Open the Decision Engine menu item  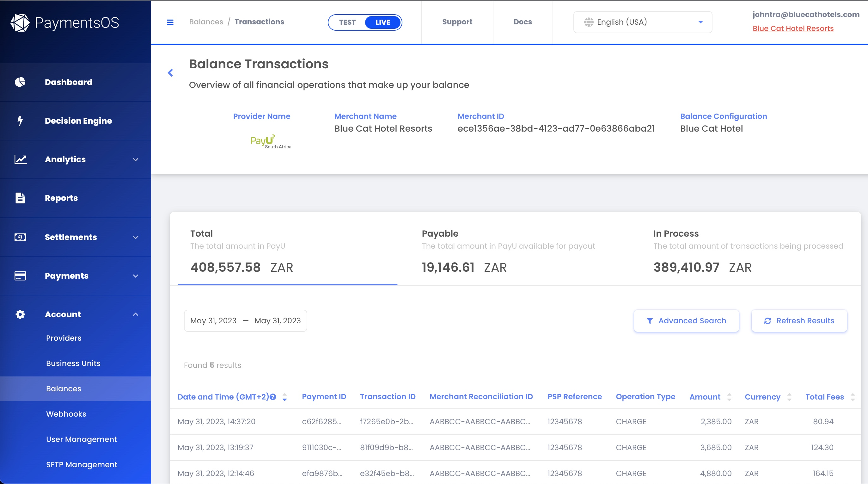(76, 121)
